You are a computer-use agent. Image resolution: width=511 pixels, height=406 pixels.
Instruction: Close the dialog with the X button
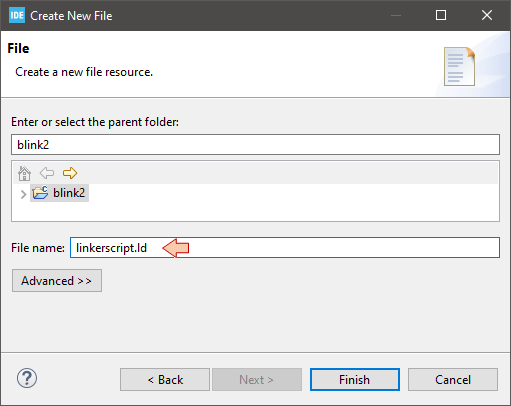487,15
